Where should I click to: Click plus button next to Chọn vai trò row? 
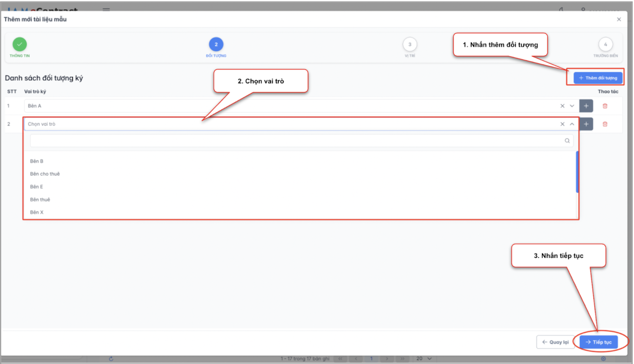coord(586,124)
